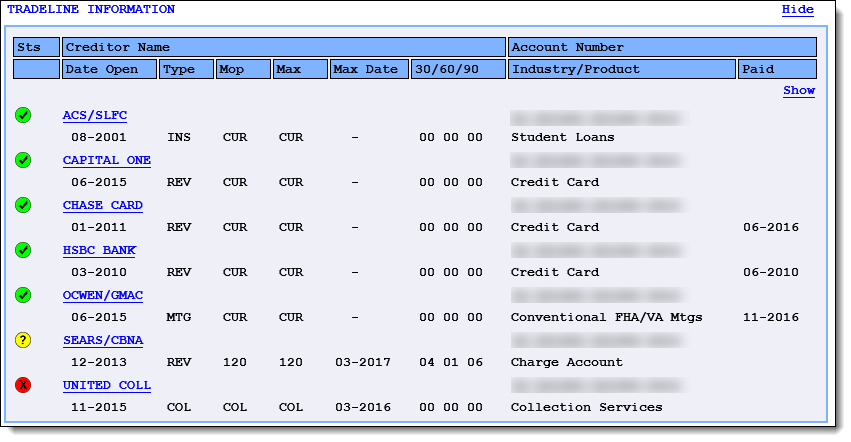Click the TRADELINE INFORMATION title
This screenshot has height=442, width=851.
pos(91,10)
